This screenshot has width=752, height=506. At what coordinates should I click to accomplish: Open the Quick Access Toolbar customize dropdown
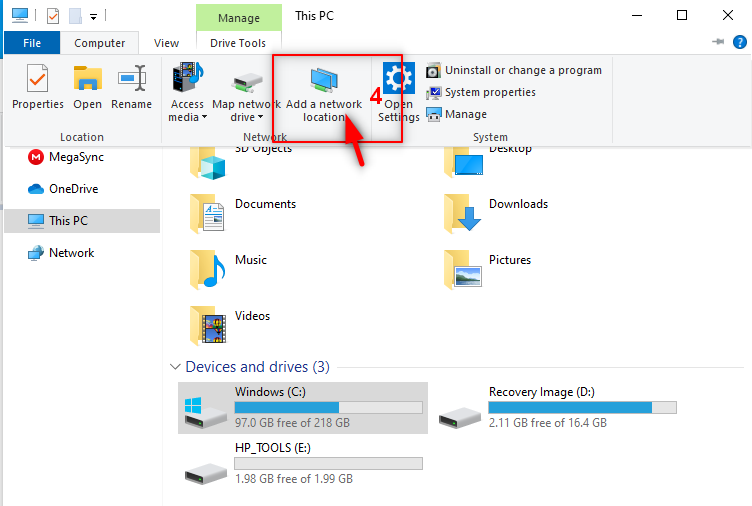pyautogui.click(x=94, y=17)
